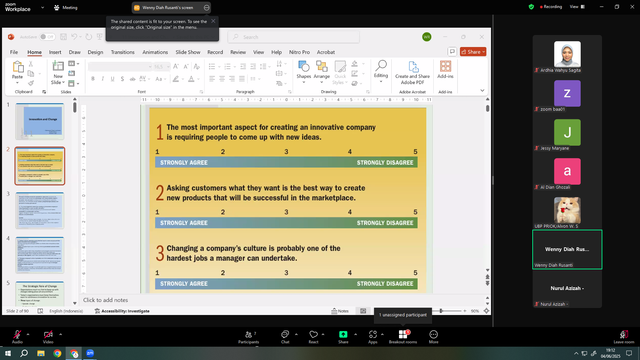
Task: Open the Arrange options
Action: tap(322, 72)
